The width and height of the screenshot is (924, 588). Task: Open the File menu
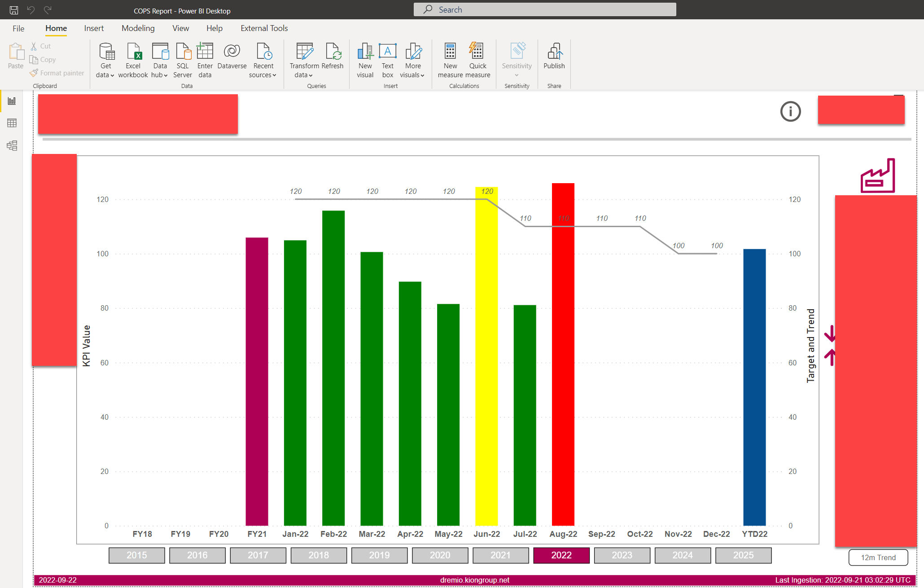click(x=18, y=28)
